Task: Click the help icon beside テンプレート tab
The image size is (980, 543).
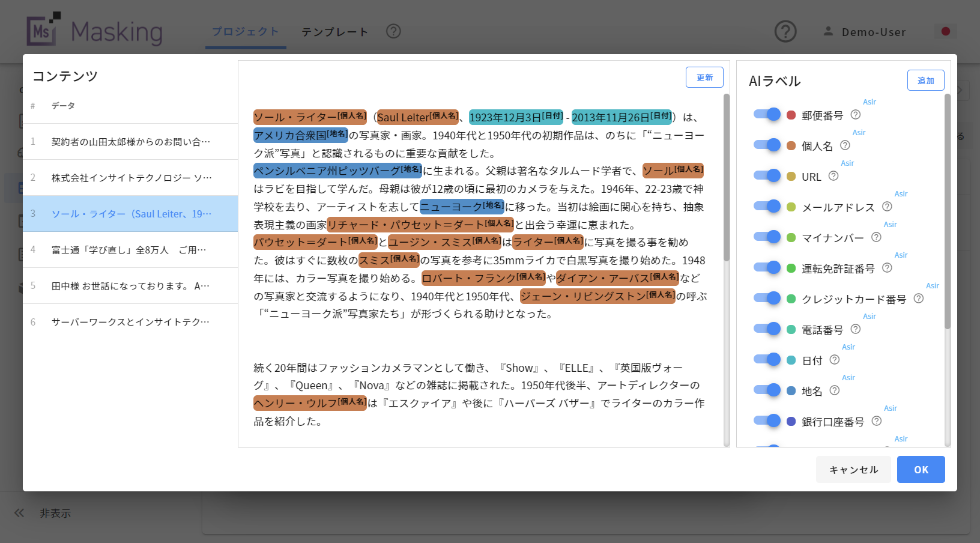Action: tap(393, 31)
